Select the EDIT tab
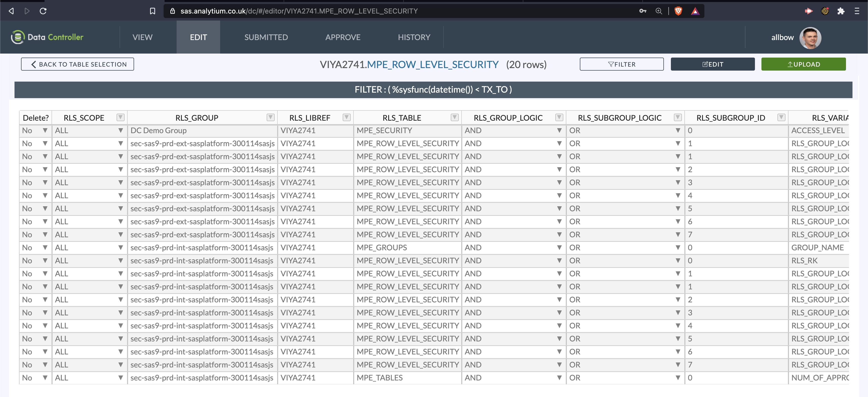Viewport: 868px width, 397px height. (198, 37)
